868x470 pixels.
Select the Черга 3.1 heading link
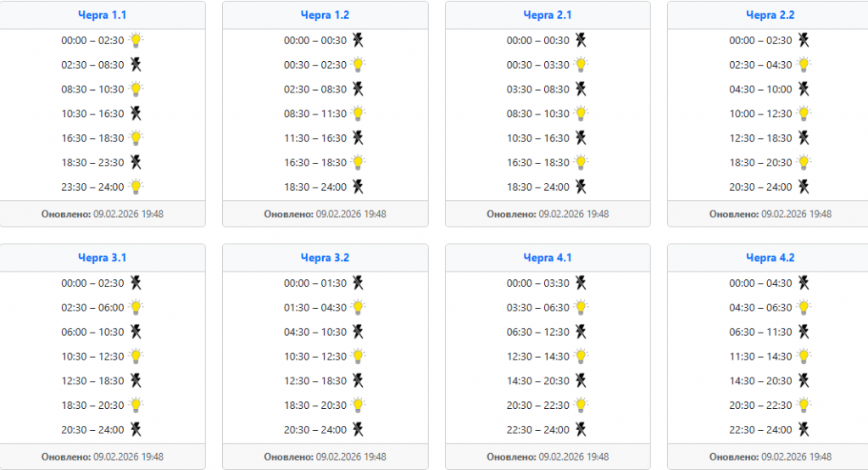(x=103, y=258)
